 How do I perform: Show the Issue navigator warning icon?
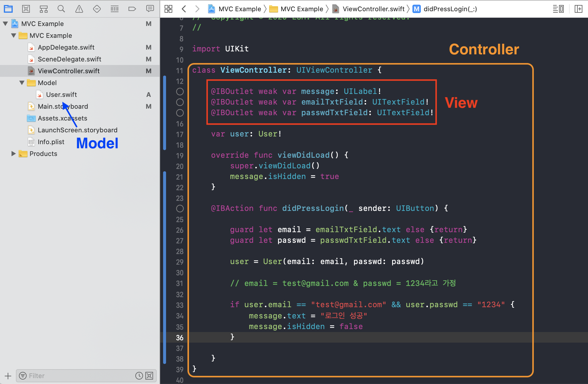79,9
